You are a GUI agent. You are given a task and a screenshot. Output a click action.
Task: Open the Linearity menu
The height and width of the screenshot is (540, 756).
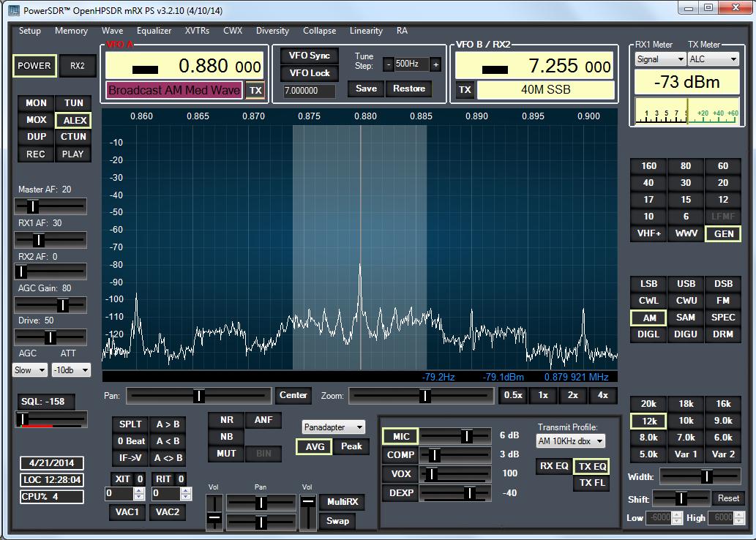366,31
